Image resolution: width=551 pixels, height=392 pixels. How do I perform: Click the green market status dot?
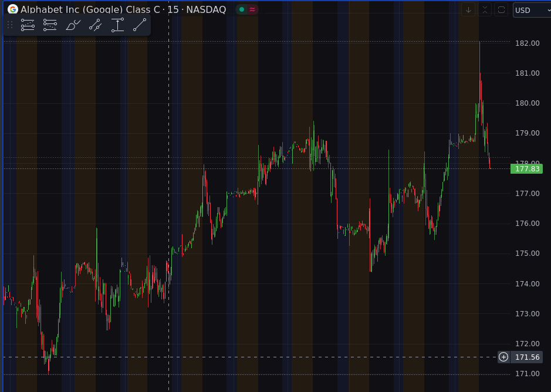click(x=242, y=9)
